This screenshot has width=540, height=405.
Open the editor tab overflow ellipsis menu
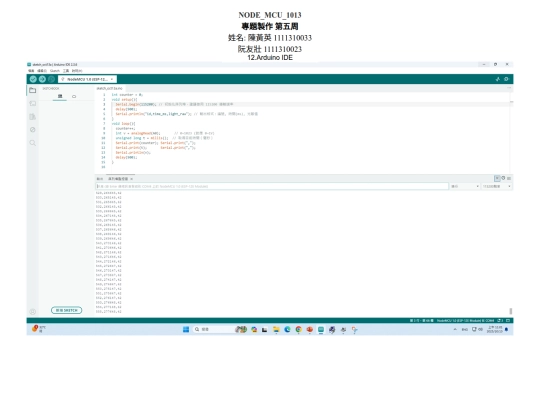(509, 88)
